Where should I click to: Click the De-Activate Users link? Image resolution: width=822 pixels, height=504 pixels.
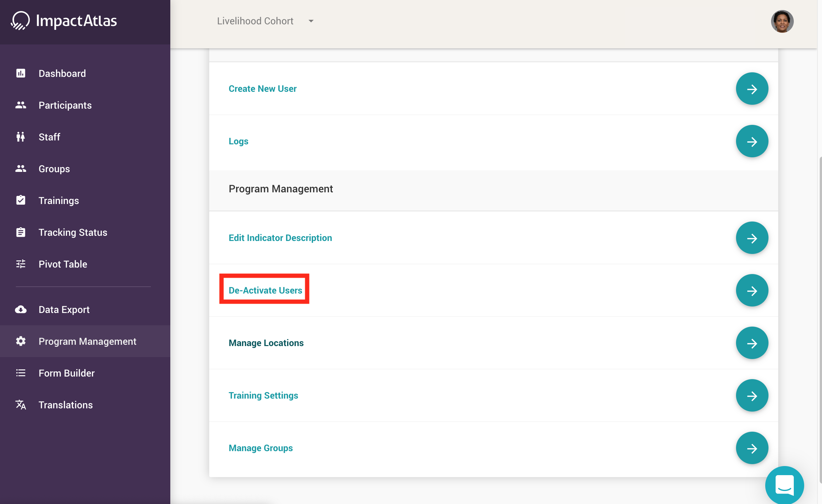(x=265, y=290)
